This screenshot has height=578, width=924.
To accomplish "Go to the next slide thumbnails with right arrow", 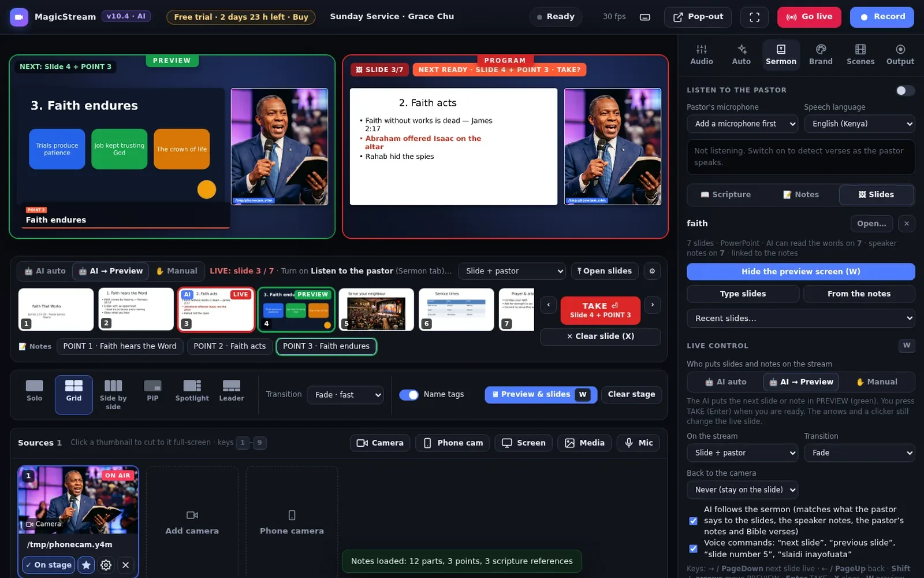I will [x=653, y=305].
